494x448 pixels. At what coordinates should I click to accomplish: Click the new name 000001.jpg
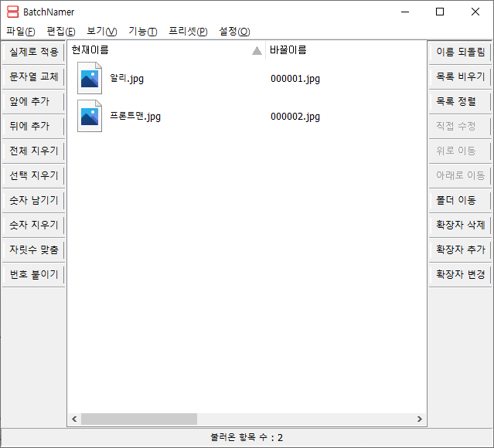point(295,78)
